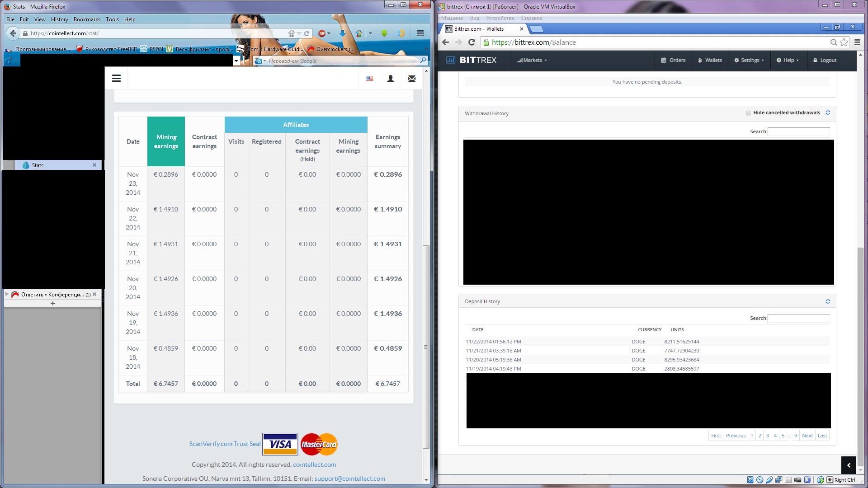868x488 pixels.
Task: Bookmark the page with the star icon
Action: (844, 42)
